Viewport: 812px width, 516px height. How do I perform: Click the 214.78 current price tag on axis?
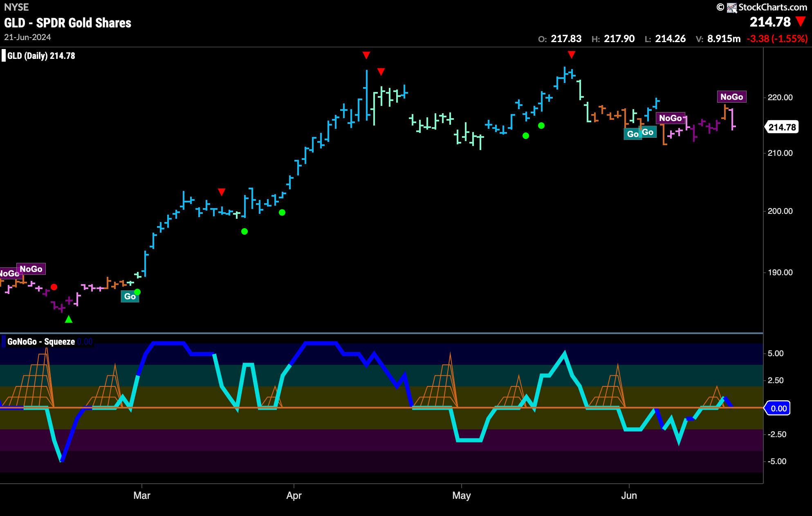pyautogui.click(x=782, y=127)
